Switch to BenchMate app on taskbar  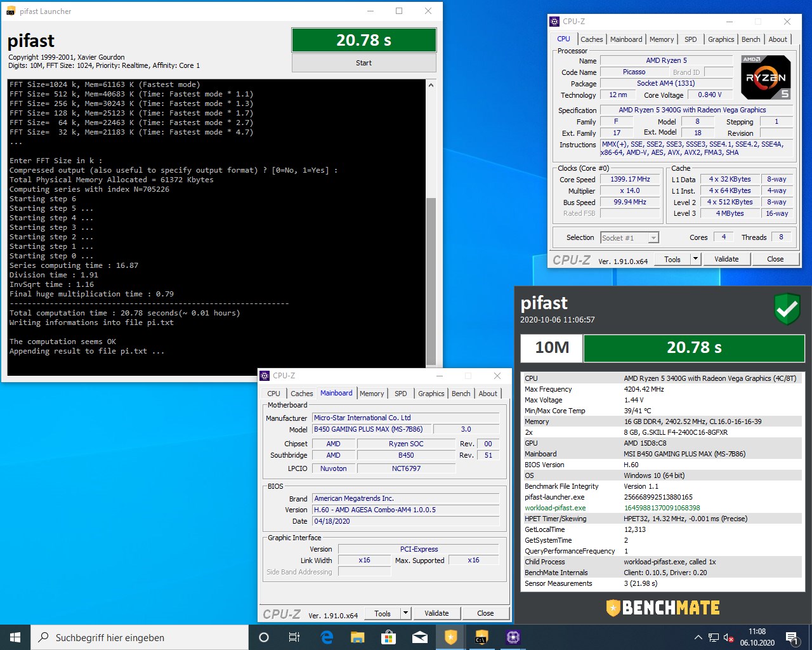tap(450, 637)
